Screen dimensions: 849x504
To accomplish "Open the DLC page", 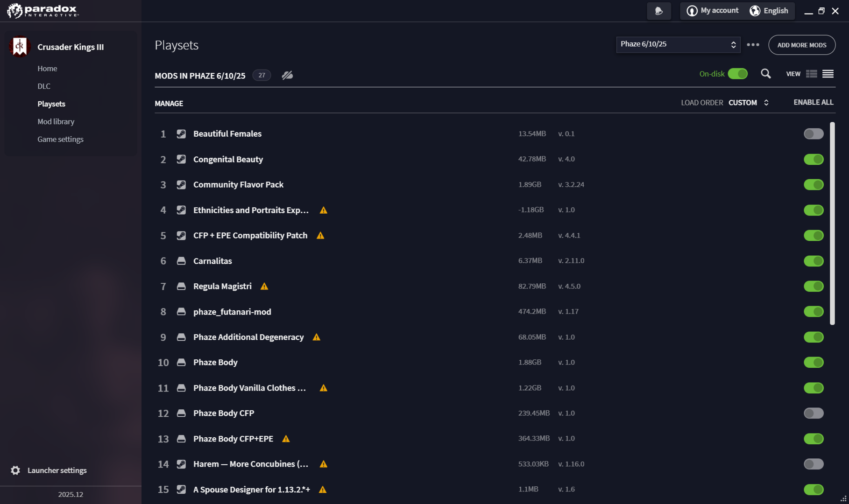I will coord(44,86).
